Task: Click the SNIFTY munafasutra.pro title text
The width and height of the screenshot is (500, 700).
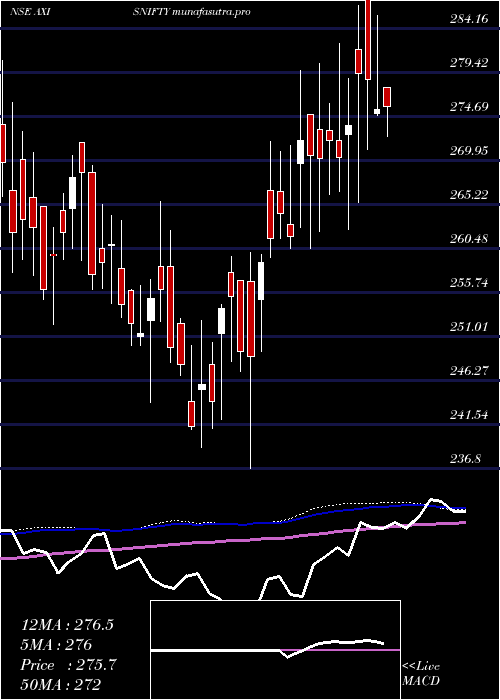Action: click(x=192, y=12)
